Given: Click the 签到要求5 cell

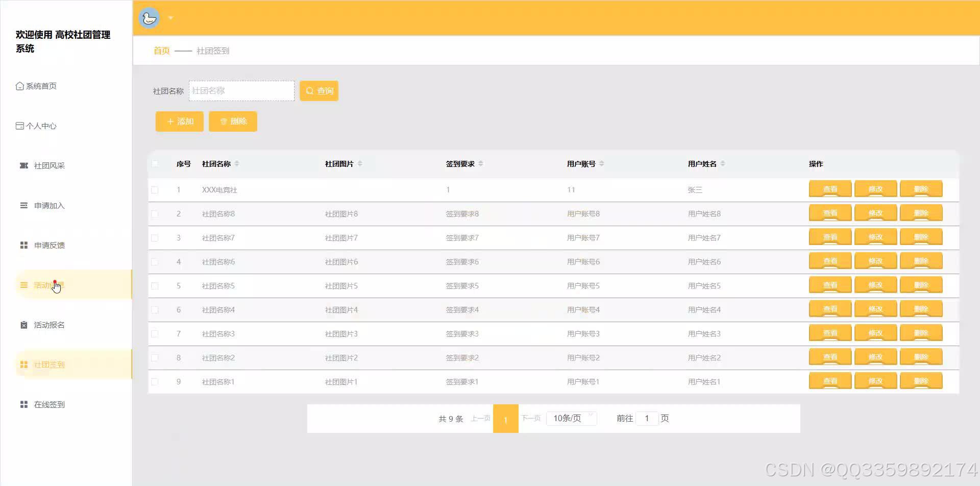Looking at the screenshot, I should [x=462, y=286].
